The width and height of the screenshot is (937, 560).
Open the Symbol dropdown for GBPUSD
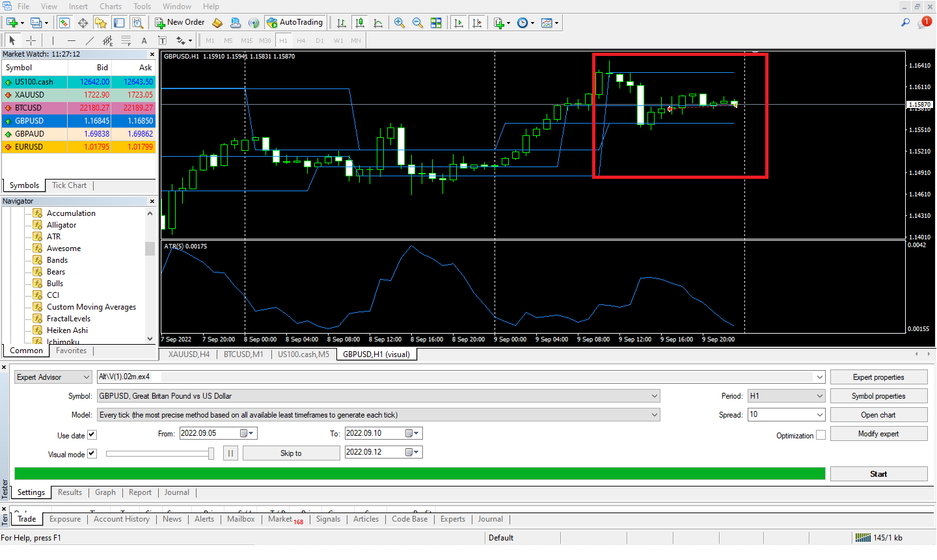click(x=654, y=396)
